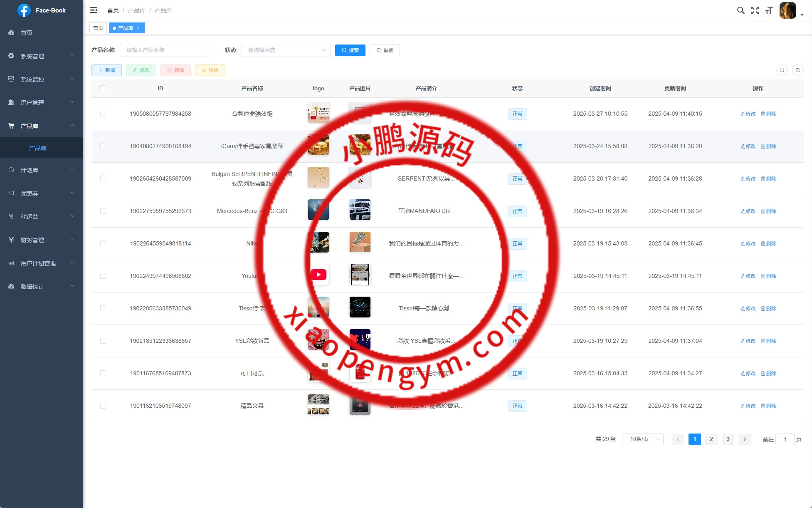Collapse the sidebar with the hamburger icon
This screenshot has width=812, height=508.
94,10
